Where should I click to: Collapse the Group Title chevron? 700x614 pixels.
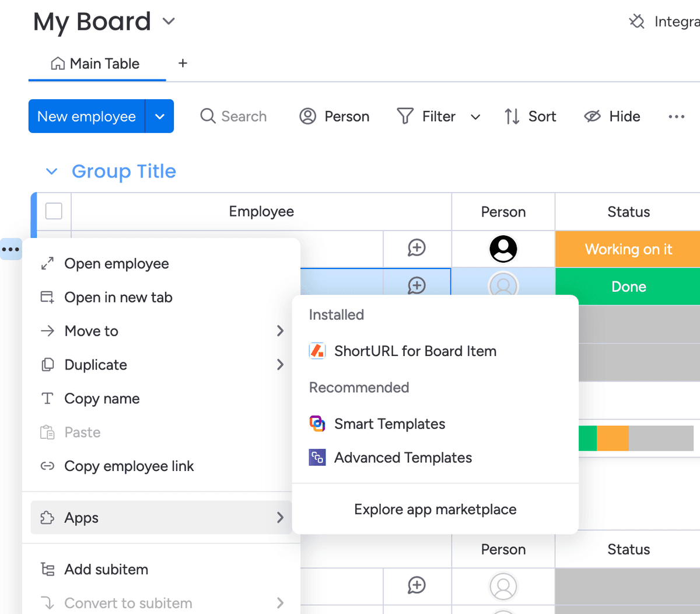51,171
